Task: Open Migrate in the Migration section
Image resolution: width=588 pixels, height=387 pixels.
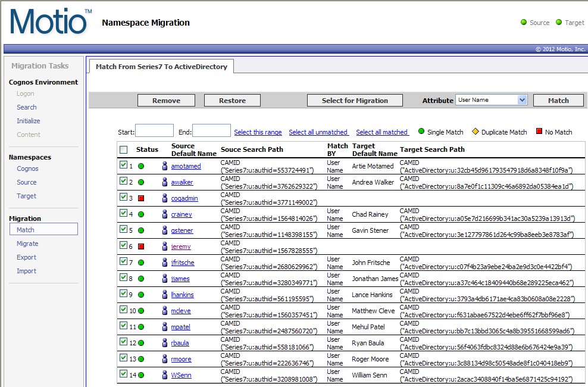Action: (x=27, y=244)
